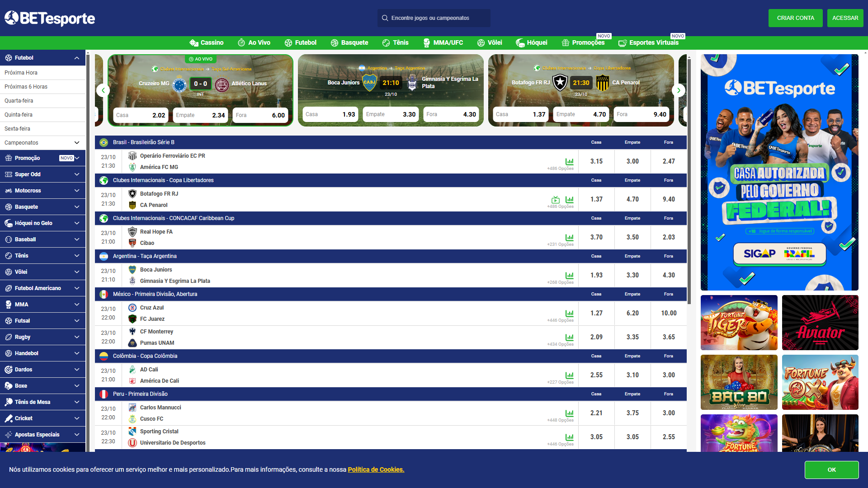The image size is (868, 488).
Task: Click the Boca Juniors crest in featured card
Action: point(369,83)
